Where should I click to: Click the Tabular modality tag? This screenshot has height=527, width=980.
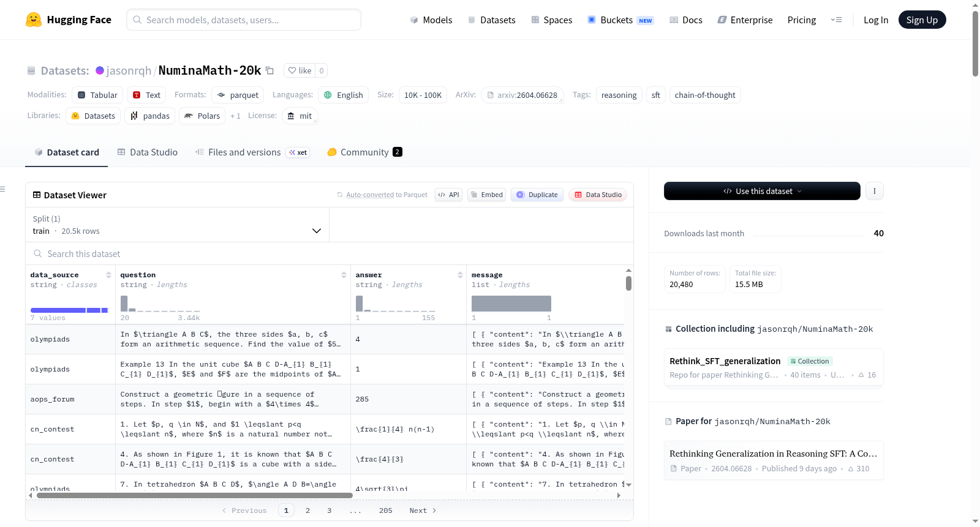(x=98, y=95)
